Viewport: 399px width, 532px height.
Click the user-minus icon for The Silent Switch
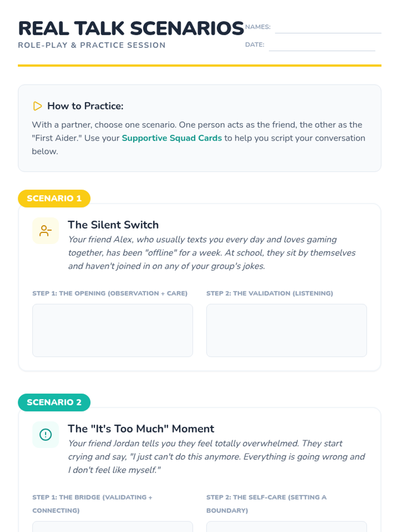tap(46, 231)
